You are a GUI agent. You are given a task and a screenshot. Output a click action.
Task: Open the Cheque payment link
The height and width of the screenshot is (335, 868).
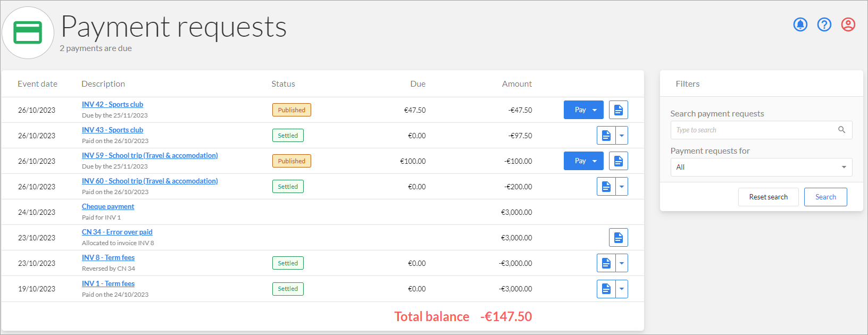click(108, 206)
